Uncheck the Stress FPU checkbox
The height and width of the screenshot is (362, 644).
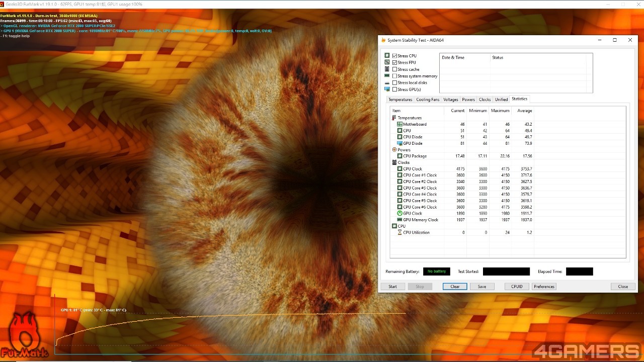[395, 62]
